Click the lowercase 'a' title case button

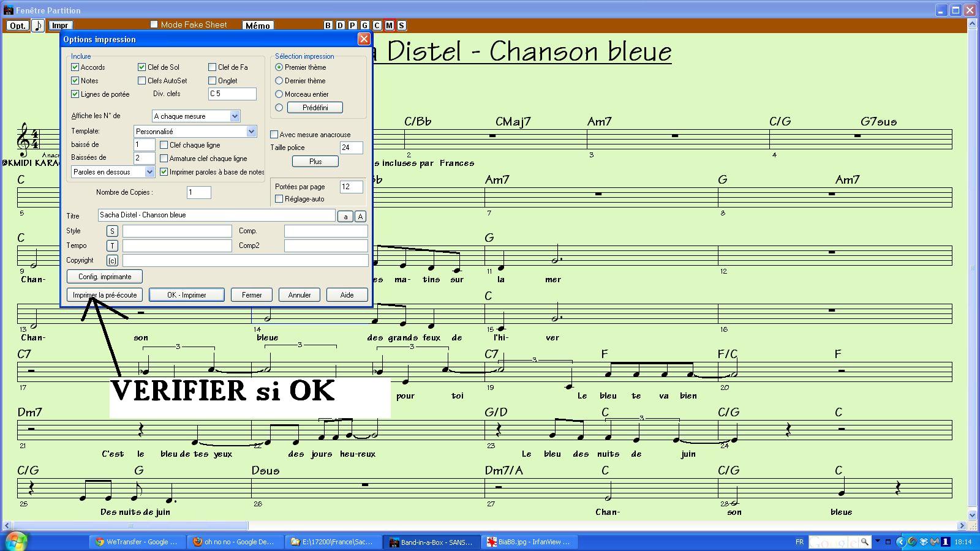pyautogui.click(x=345, y=216)
